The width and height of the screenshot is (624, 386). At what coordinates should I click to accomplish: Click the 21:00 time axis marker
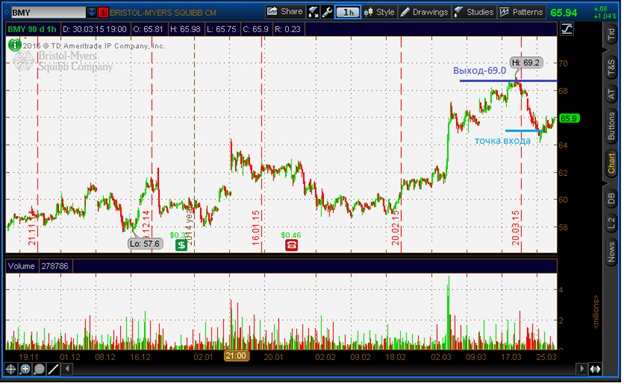pyautogui.click(x=236, y=356)
